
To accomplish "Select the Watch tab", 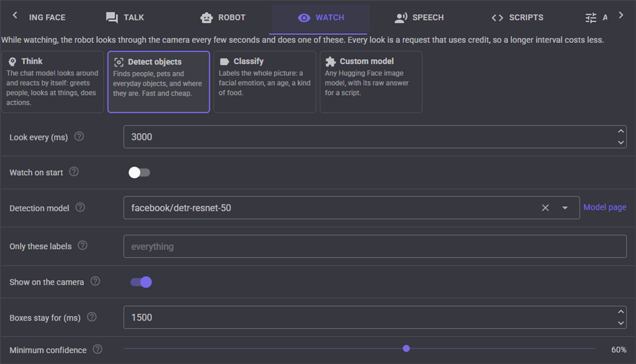I will tap(321, 17).
